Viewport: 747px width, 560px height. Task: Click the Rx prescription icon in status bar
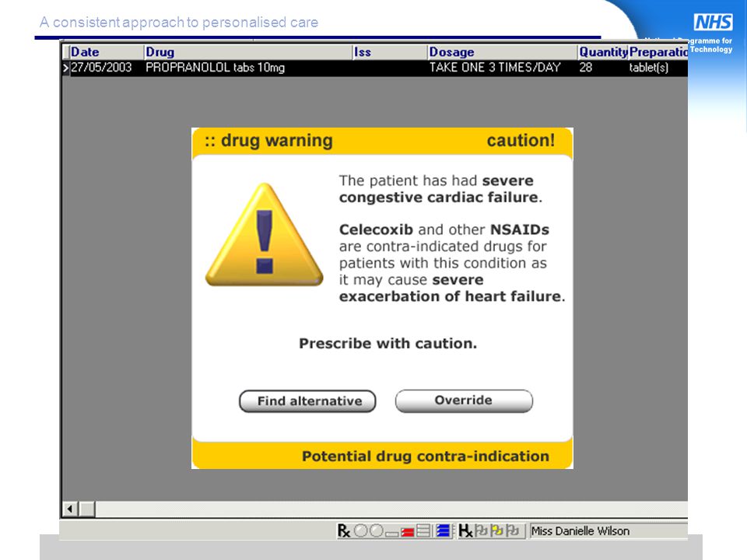tap(344, 530)
